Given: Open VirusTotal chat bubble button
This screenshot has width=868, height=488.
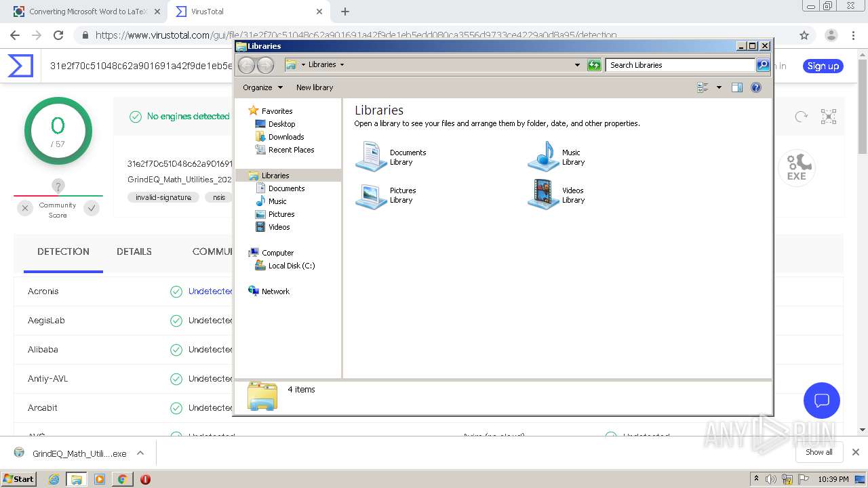Looking at the screenshot, I should tap(822, 400).
